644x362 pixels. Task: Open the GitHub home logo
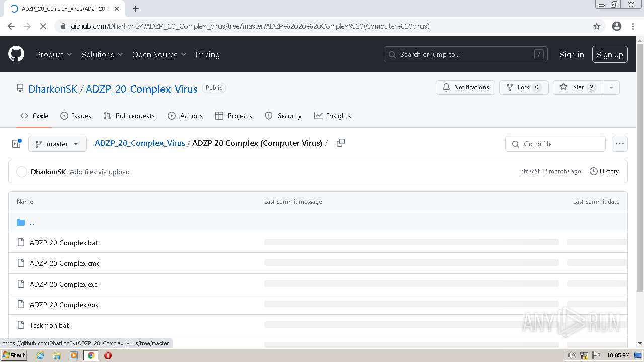[x=16, y=54]
